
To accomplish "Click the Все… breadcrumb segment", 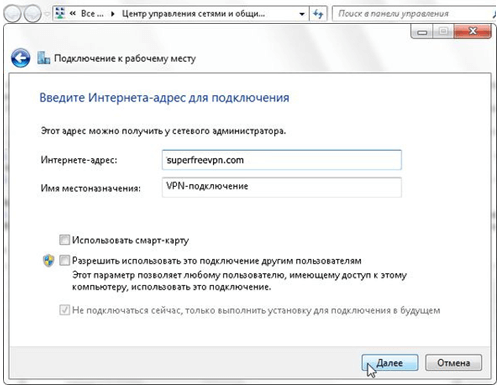I will [x=92, y=14].
